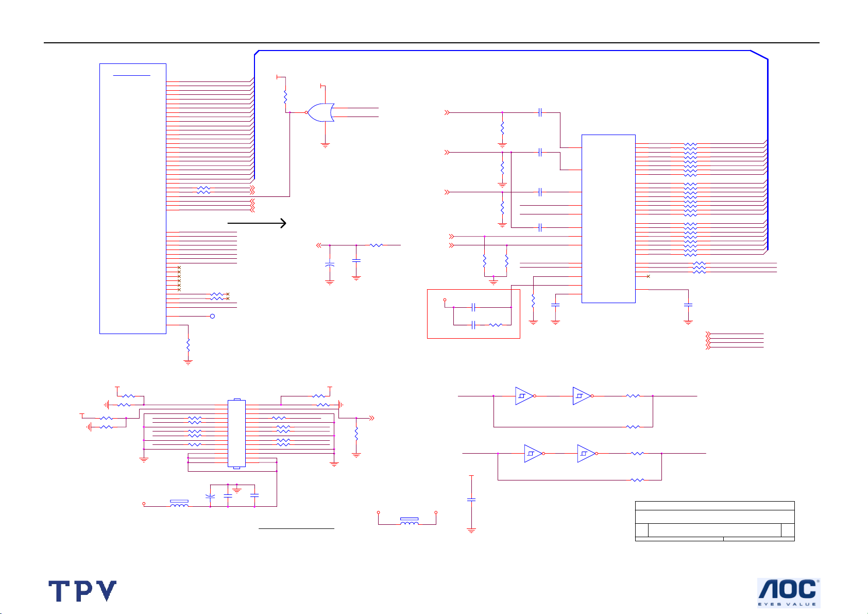868x614 pixels.
Task: Select the OR gate symbol
Action: click(320, 112)
